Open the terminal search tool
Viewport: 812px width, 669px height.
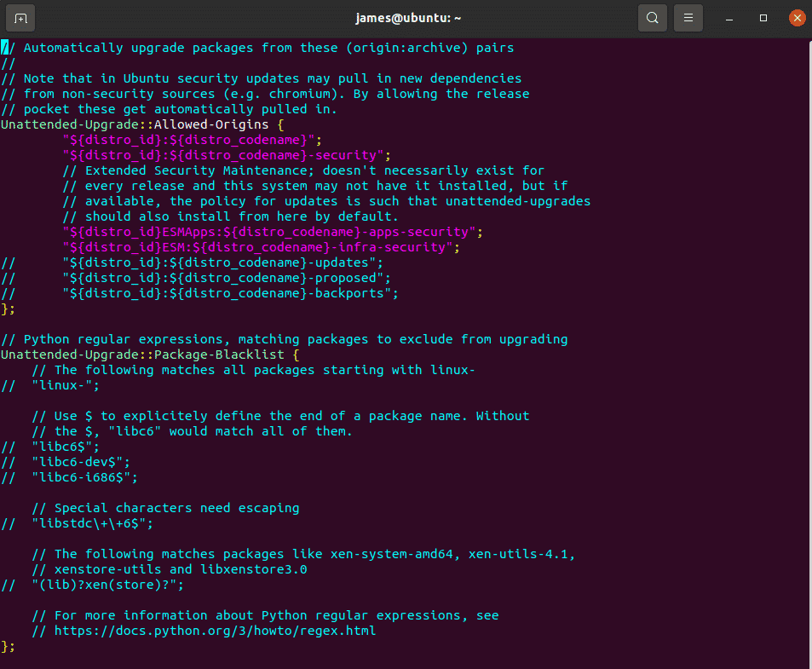652,18
